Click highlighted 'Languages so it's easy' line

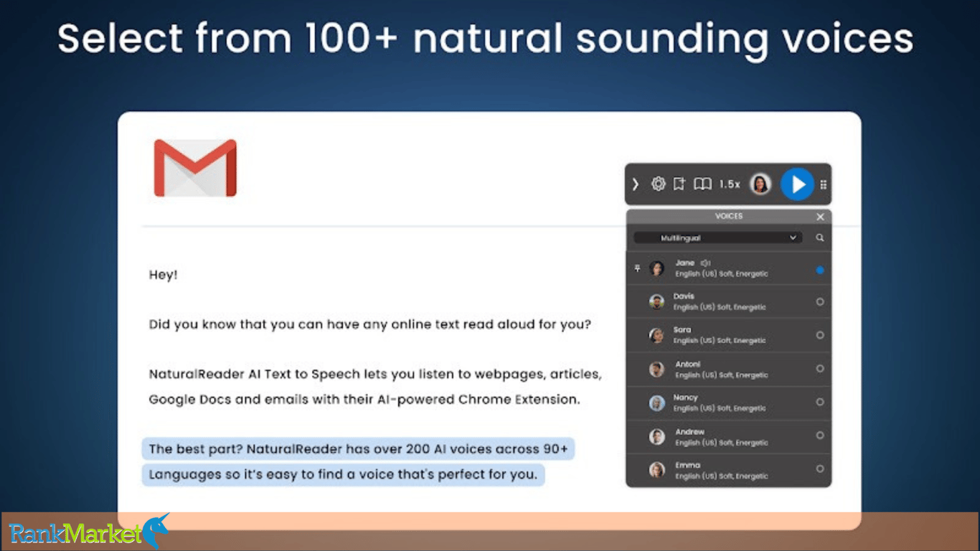click(343, 474)
